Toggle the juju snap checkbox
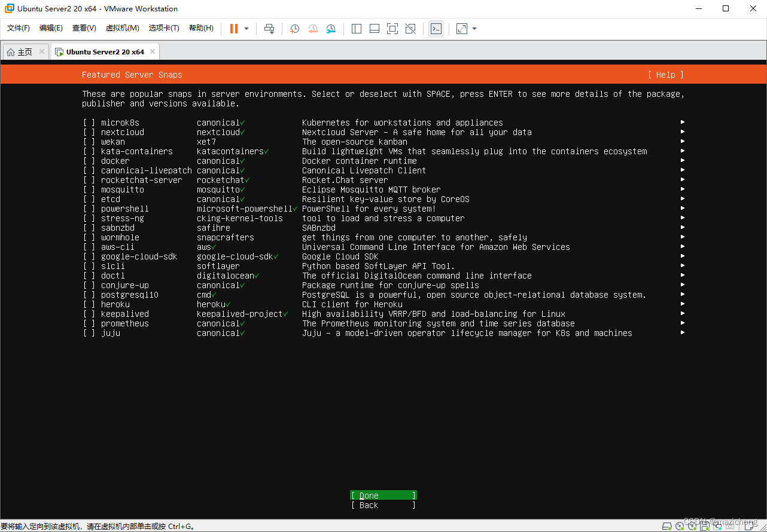Image resolution: width=767 pixels, height=532 pixels. (89, 333)
